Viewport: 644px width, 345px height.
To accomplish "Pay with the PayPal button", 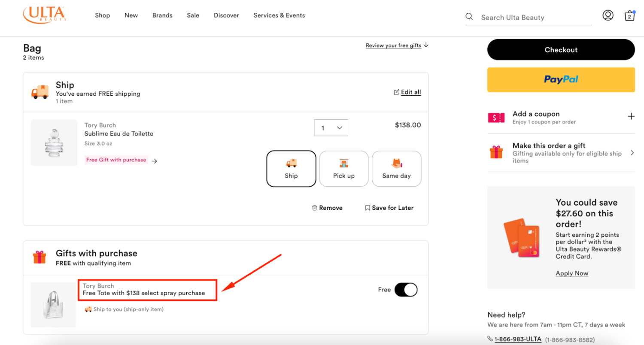I will coord(561,79).
